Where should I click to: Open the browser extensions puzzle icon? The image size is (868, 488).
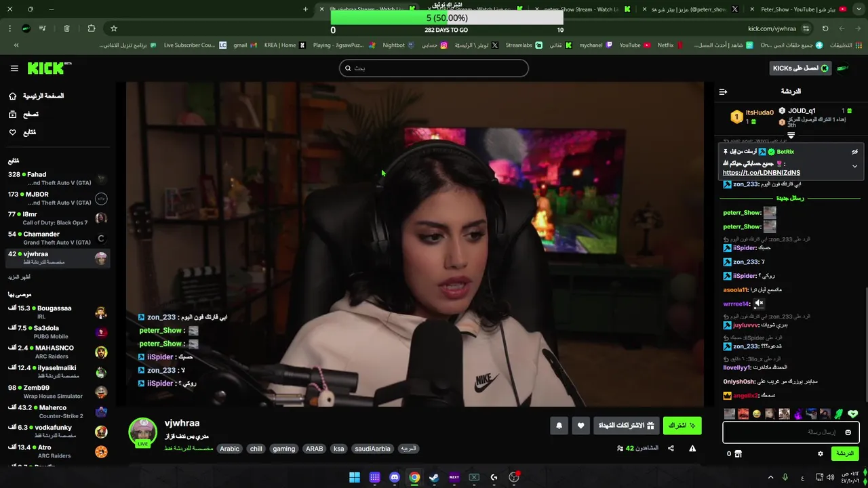click(92, 28)
